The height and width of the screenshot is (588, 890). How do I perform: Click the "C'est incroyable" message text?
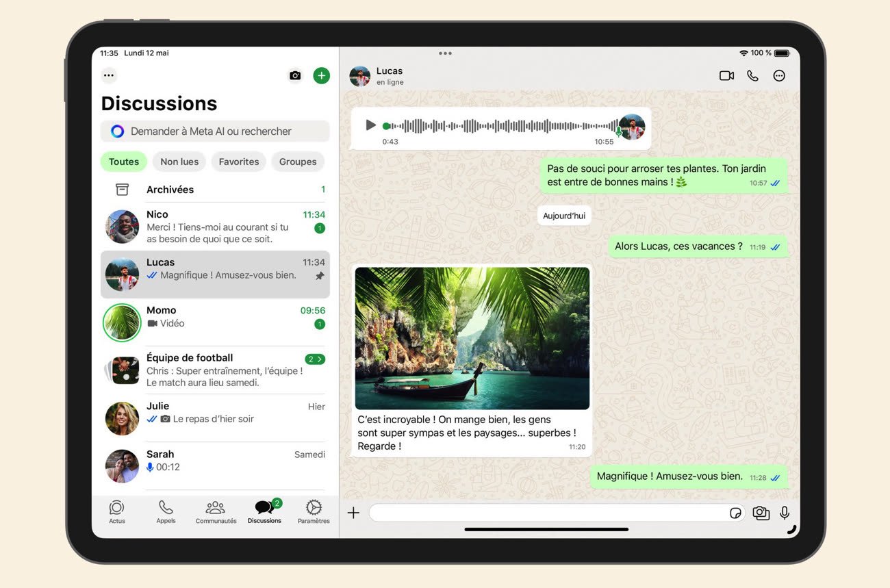[x=466, y=433]
